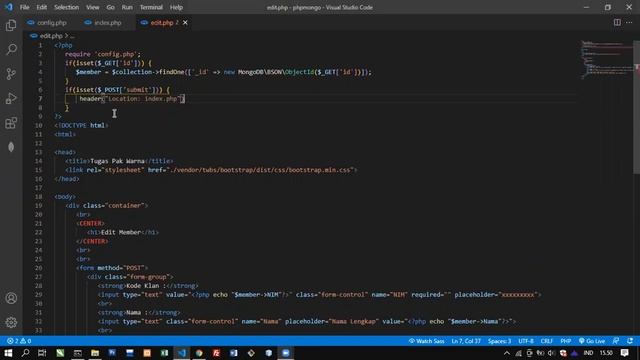Open the Run and Debug view
This screenshot has width=640, height=360.
click(x=11, y=98)
